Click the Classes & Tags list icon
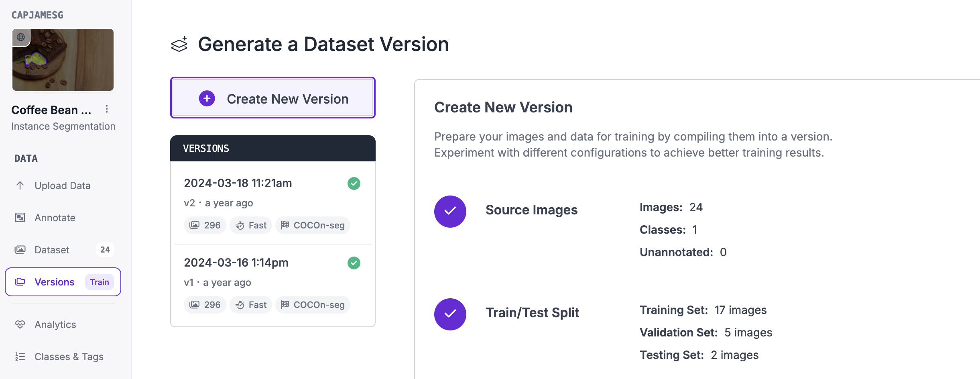 coord(20,357)
